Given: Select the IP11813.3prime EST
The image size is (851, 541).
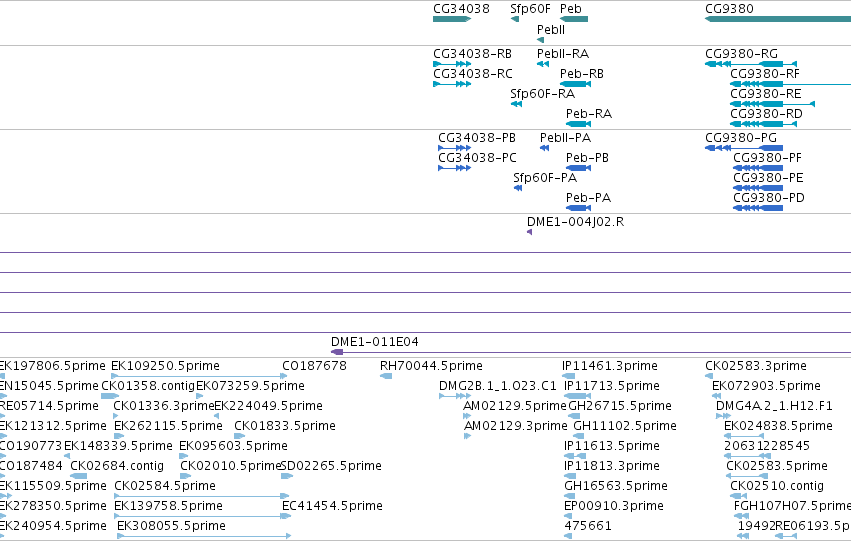Looking at the screenshot, I should tap(570, 476).
